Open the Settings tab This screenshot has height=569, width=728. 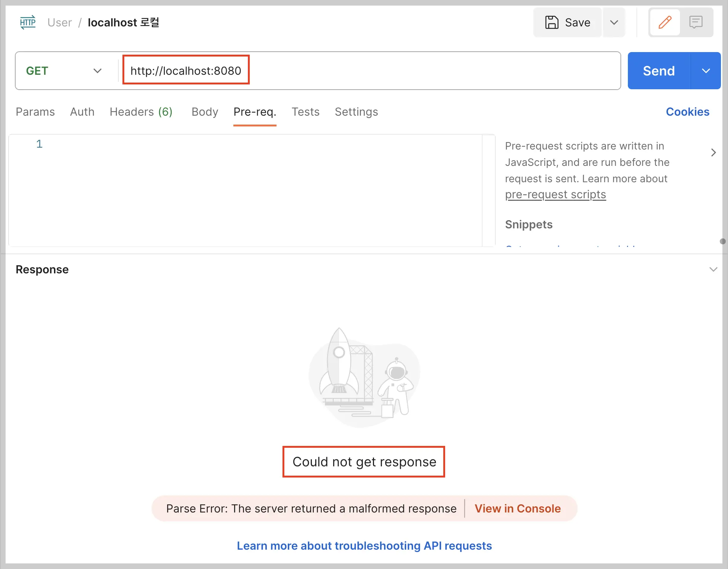click(x=356, y=112)
